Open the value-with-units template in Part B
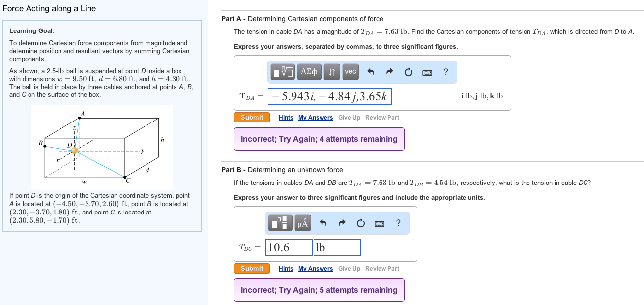 pyautogui.click(x=279, y=223)
